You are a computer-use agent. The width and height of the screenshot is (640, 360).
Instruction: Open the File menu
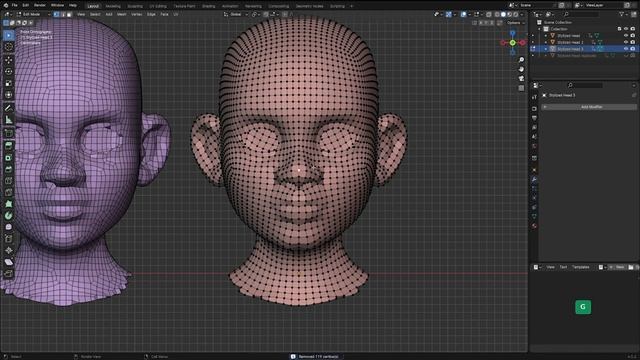coord(15,5)
